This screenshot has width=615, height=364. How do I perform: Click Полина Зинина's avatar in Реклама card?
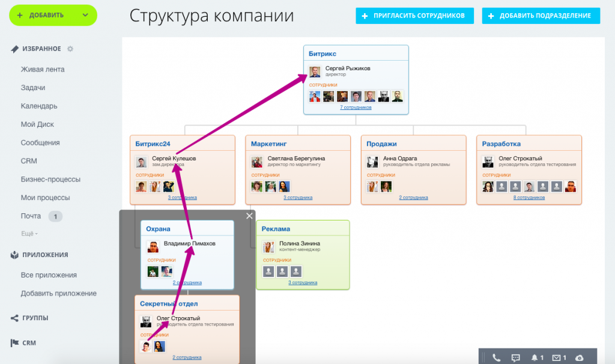point(268,247)
